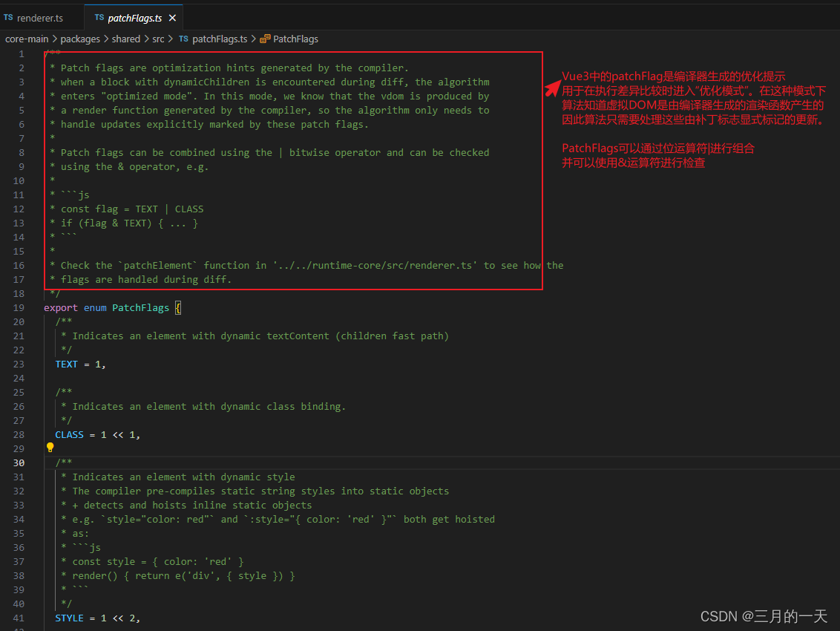Click 'flags are handled during diff.' line
This screenshot has height=631, width=840.
tap(140, 279)
